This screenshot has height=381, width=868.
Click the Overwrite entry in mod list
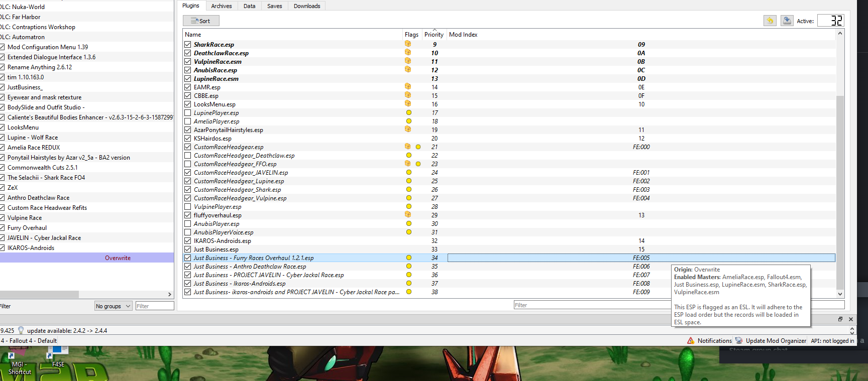(x=87, y=258)
